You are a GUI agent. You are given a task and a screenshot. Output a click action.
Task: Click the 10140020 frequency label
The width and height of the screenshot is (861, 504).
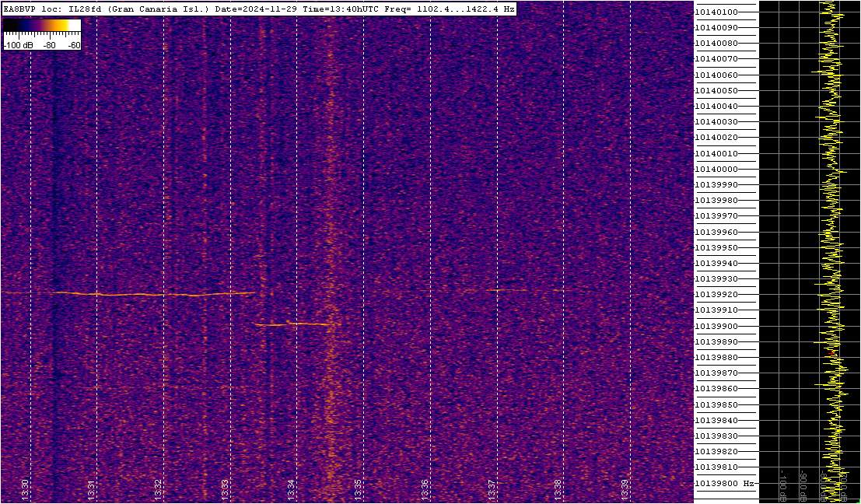point(716,138)
